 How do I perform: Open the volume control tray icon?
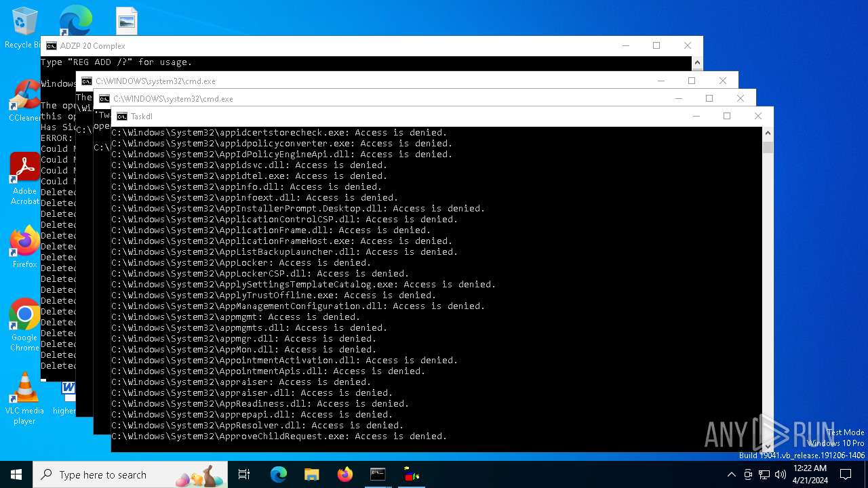(x=781, y=474)
